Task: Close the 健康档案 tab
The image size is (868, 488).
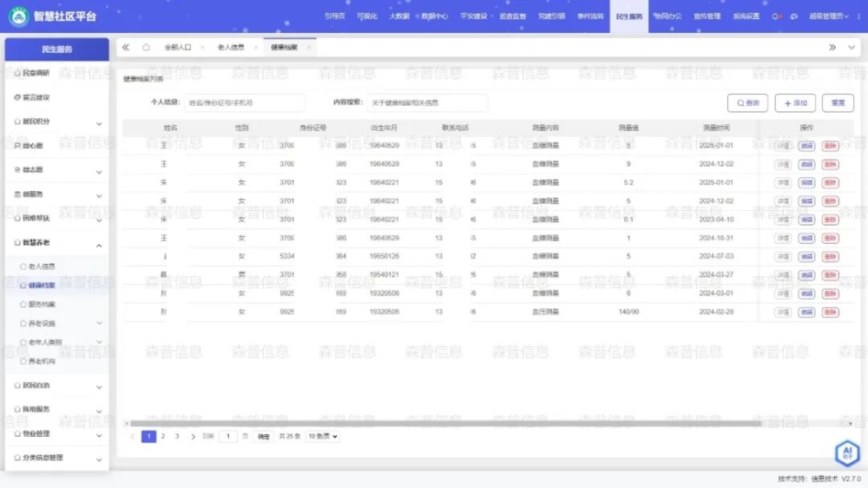Action: pyautogui.click(x=307, y=48)
